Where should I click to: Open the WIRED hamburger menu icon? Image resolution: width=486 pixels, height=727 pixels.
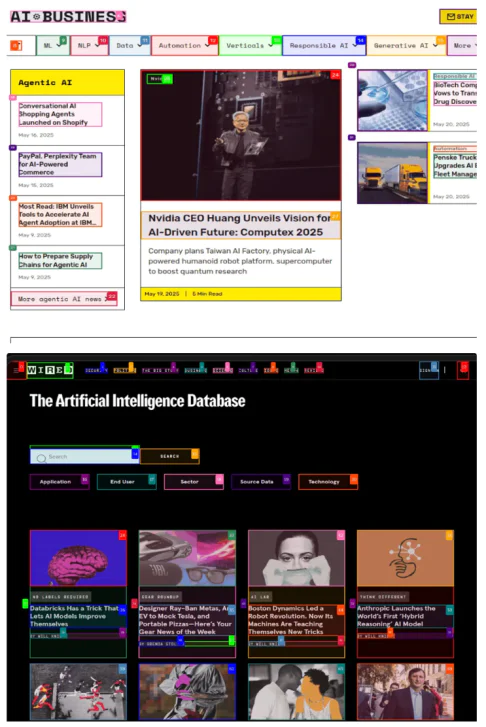tap(16, 370)
